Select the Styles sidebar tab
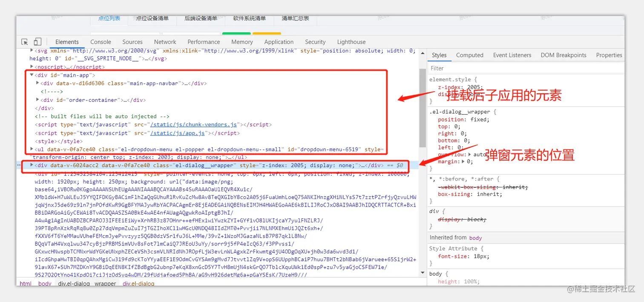Screen dimensions: 644x302 pyautogui.click(x=439, y=55)
